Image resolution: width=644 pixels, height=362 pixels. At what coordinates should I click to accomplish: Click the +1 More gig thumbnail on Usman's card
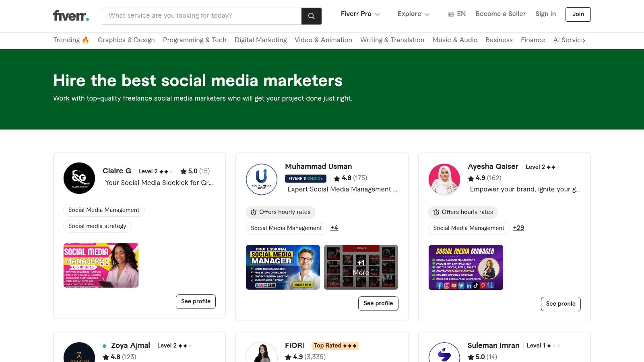pyautogui.click(x=361, y=267)
